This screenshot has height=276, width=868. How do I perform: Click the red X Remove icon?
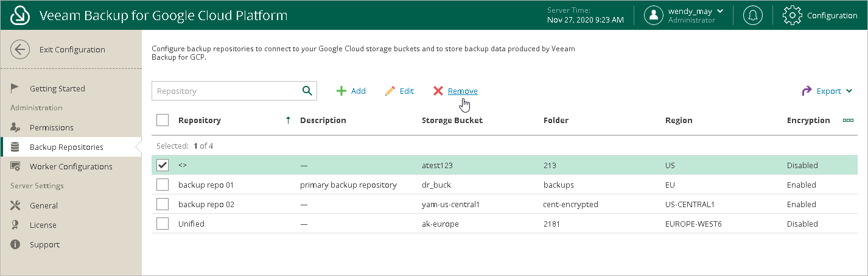click(438, 91)
